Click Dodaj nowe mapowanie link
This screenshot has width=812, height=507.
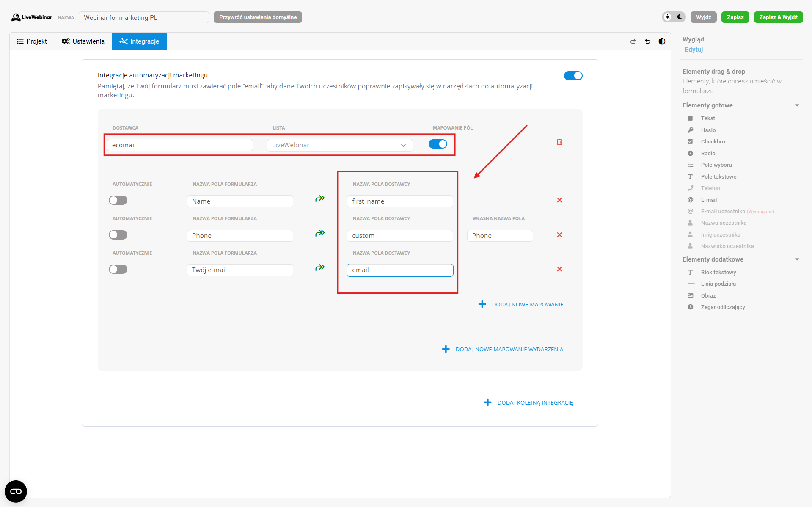tap(527, 304)
